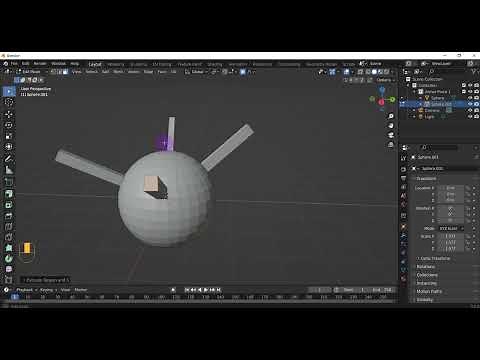Expand the Motion Paths panel

click(x=429, y=291)
